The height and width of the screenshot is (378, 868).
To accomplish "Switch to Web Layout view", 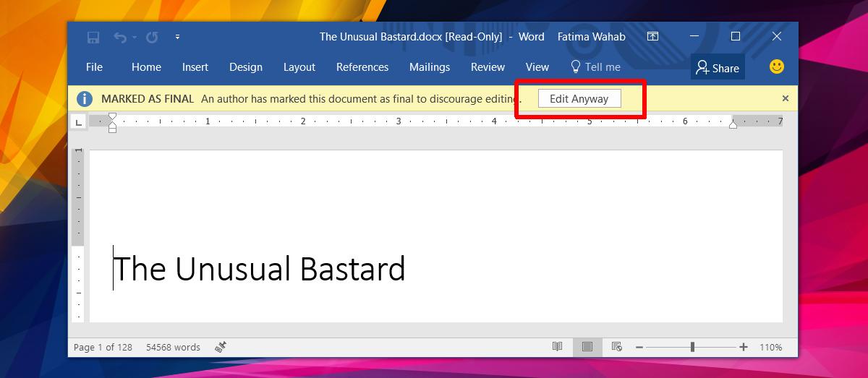I will coord(617,347).
